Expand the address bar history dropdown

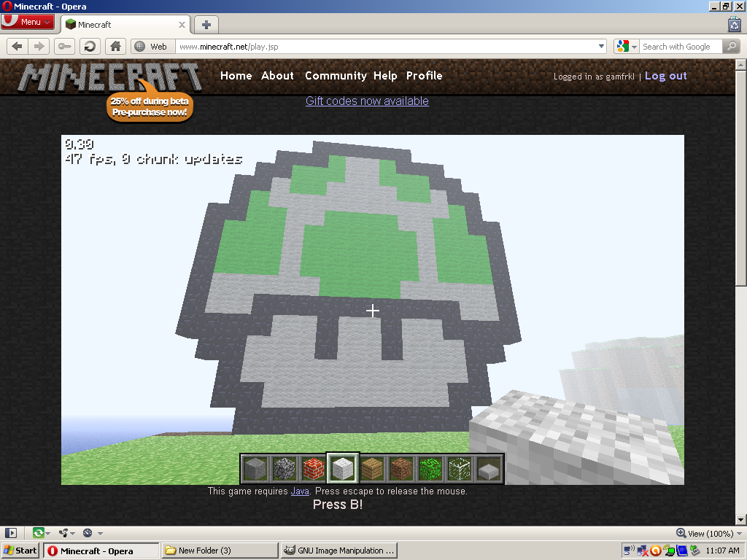pyautogui.click(x=601, y=47)
